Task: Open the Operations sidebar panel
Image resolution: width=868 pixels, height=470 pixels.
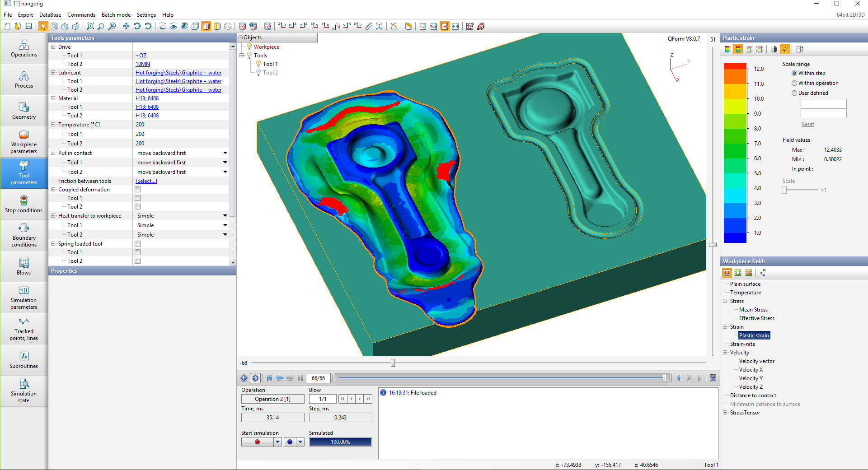Action: pyautogui.click(x=24, y=49)
